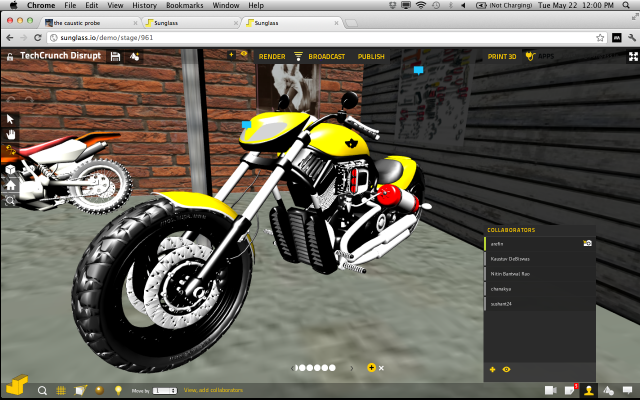Toggle the grid icon in bottom toolbar
640x400 pixels.
(61, 391)
